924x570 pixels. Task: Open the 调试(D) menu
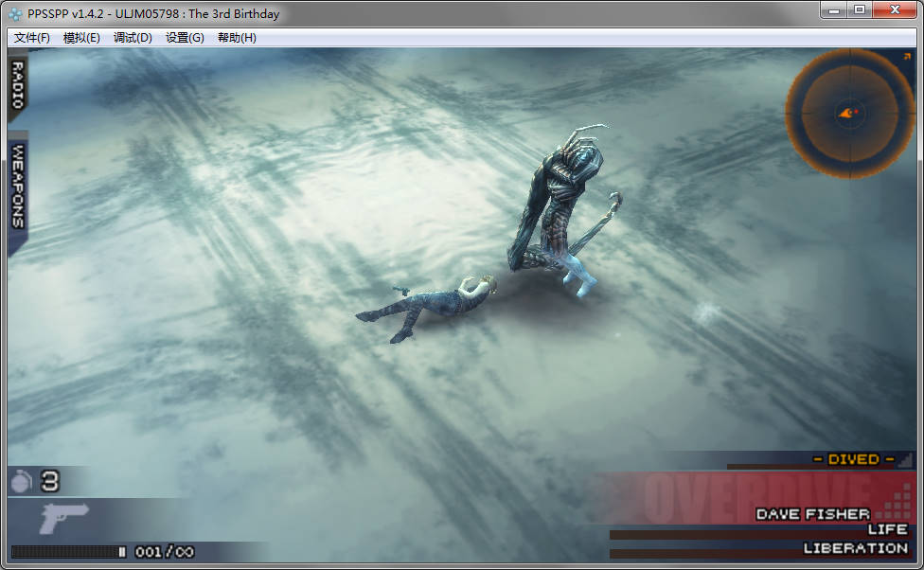pyautogui.click(x=133, y=38)
